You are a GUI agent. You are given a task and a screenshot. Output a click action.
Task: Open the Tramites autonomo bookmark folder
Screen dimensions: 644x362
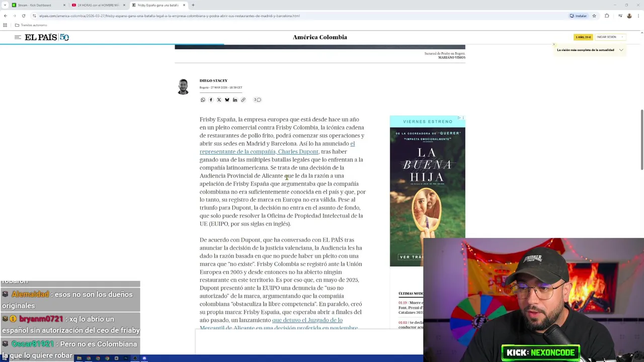pyautogui.click(x=31, y=25)
